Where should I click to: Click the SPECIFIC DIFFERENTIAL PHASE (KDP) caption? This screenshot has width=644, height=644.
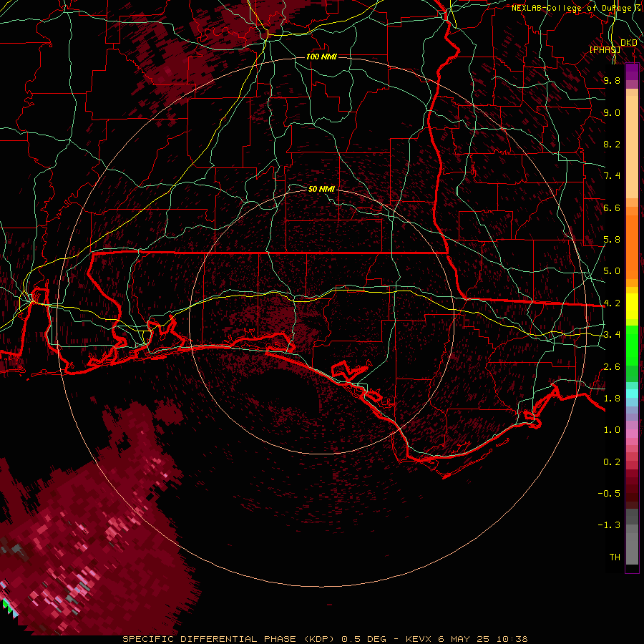click(x=229, y=639)
